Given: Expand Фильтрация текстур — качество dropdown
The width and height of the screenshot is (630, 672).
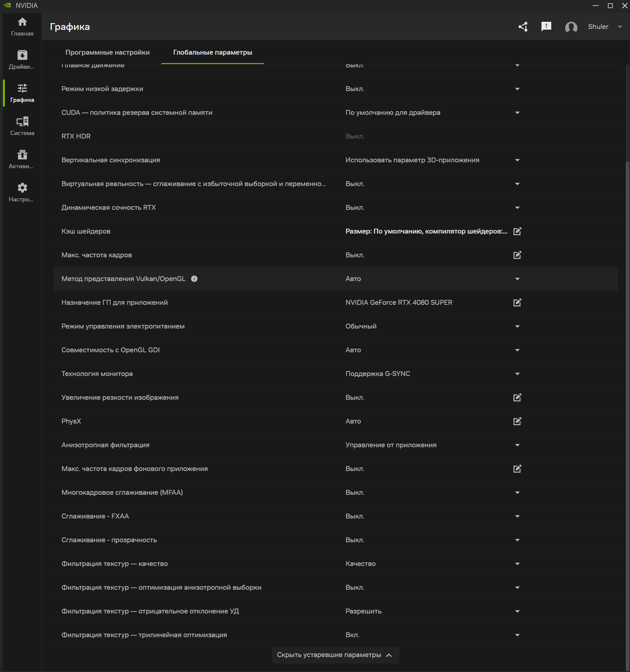Looking at the screenshot, I should pyautogui.click(x=517, y=564).
